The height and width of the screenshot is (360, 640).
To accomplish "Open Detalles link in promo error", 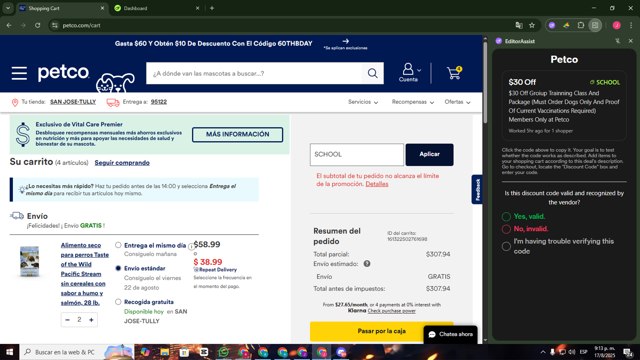I will (377, 184).
